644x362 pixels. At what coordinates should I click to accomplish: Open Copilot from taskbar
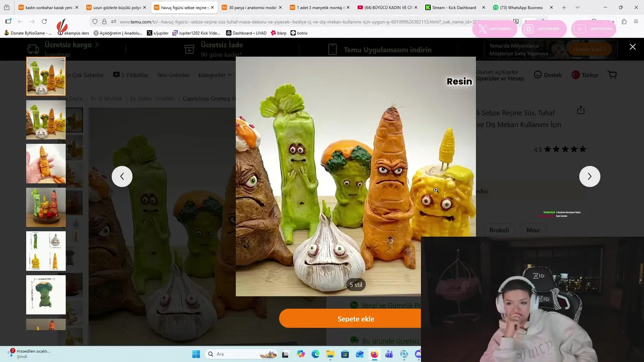(301, 354)
